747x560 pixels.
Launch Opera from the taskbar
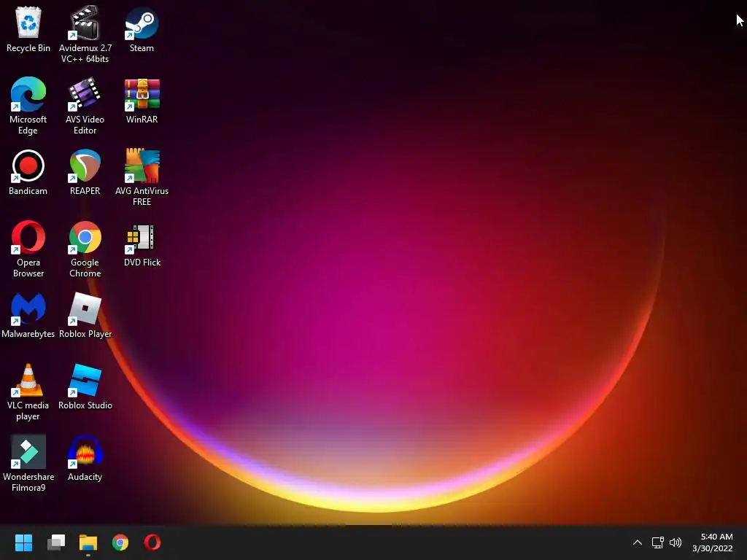coord(152,542)
